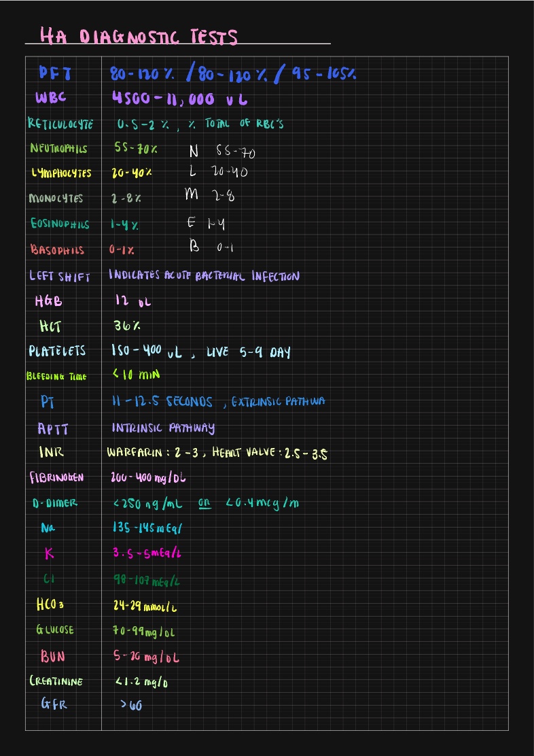Select the pink 'K' row label

[49, 553]
